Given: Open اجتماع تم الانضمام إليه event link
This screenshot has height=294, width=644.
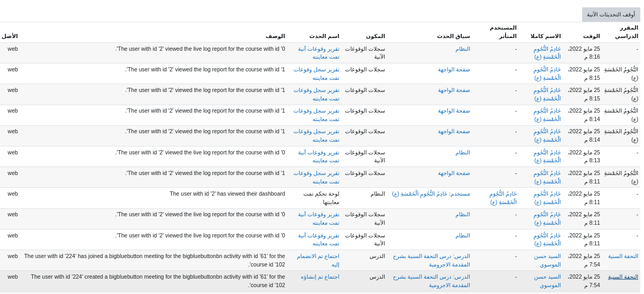Looking at the screenshot, I should (x=318, y=260).
